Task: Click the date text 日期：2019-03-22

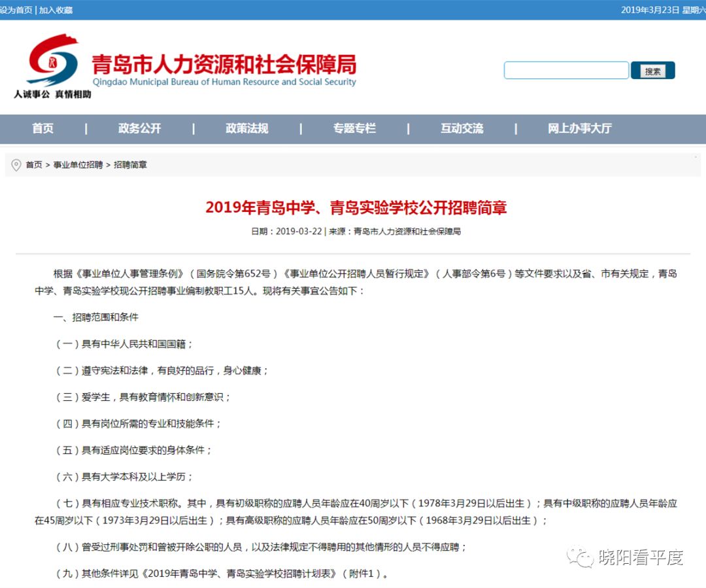Action: click(x=286, y=232)
